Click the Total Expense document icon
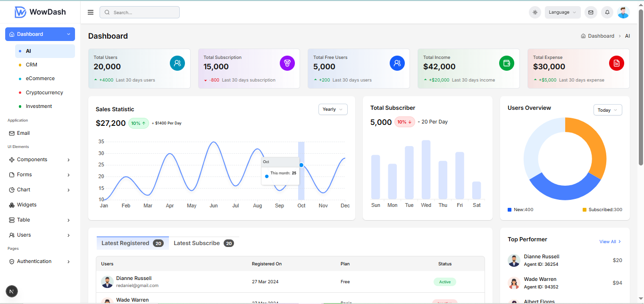 tap(617, 63)
